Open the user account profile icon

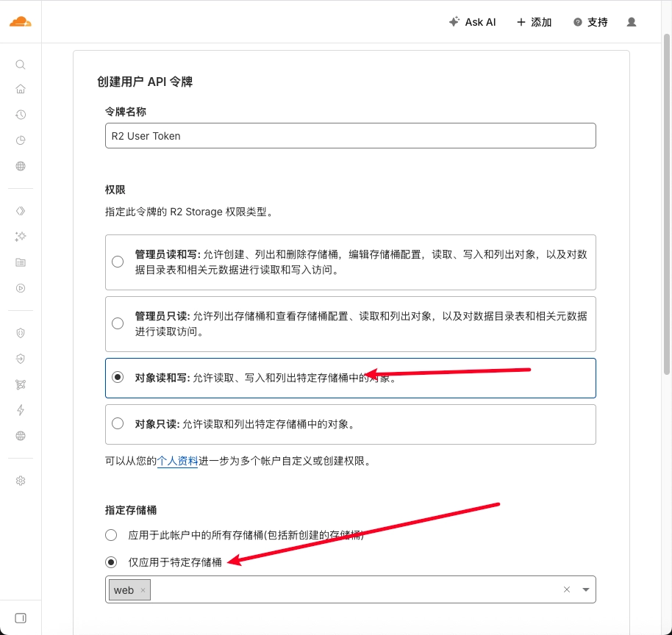(x=631, y=22)
